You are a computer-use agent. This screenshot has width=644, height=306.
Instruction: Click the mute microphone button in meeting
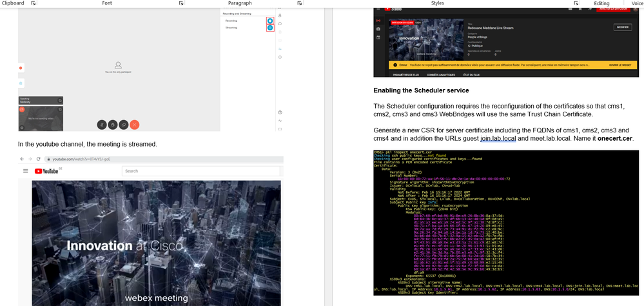[x=102, y=124]
